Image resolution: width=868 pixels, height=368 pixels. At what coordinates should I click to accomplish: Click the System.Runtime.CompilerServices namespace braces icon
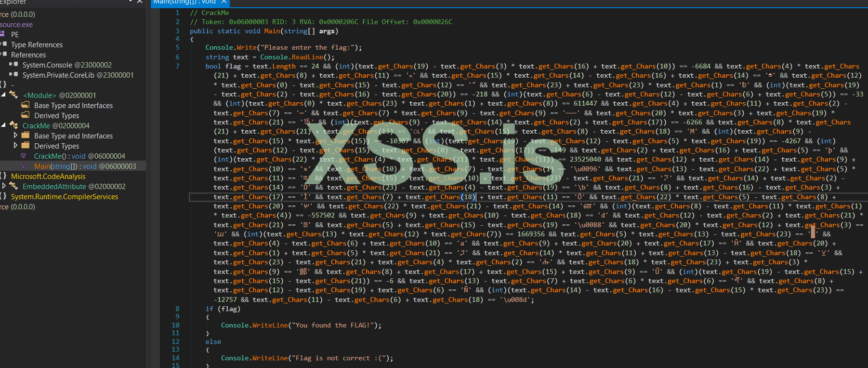[x=3, y=196]
